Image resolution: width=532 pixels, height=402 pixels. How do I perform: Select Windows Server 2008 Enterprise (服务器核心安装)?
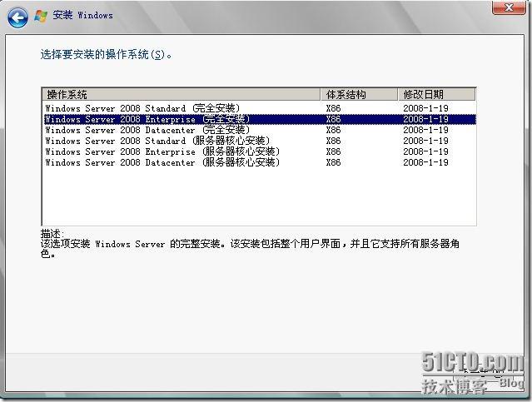point(260,151)
